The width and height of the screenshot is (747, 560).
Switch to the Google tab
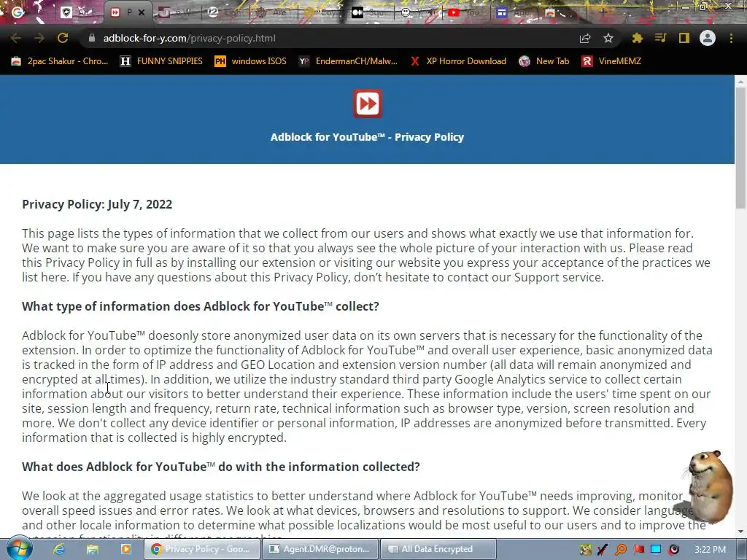[18, 12]
